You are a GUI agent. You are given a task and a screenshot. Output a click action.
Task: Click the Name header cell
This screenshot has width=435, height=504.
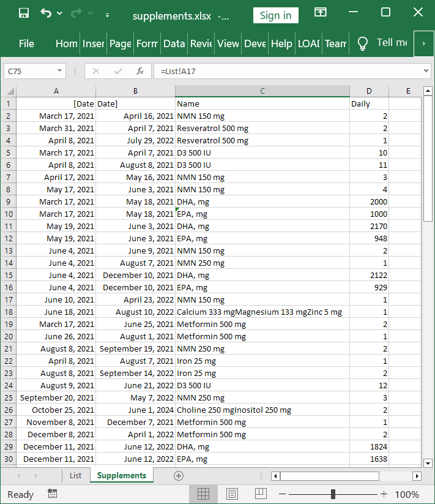[262, 104]
